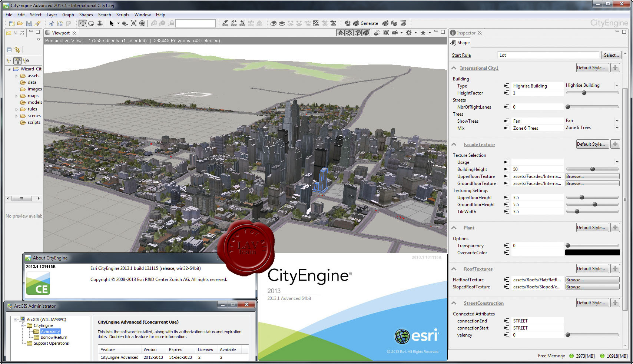The width and height of the screenshot is (633, 364).
Task: Click Default Style button for Plant
Action: coord(593,228)
